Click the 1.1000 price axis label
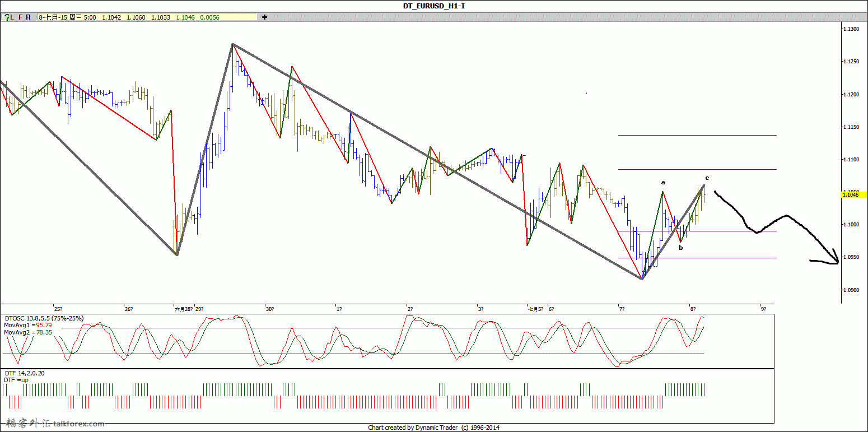868x432 pixels. click(x=852, y=225)
